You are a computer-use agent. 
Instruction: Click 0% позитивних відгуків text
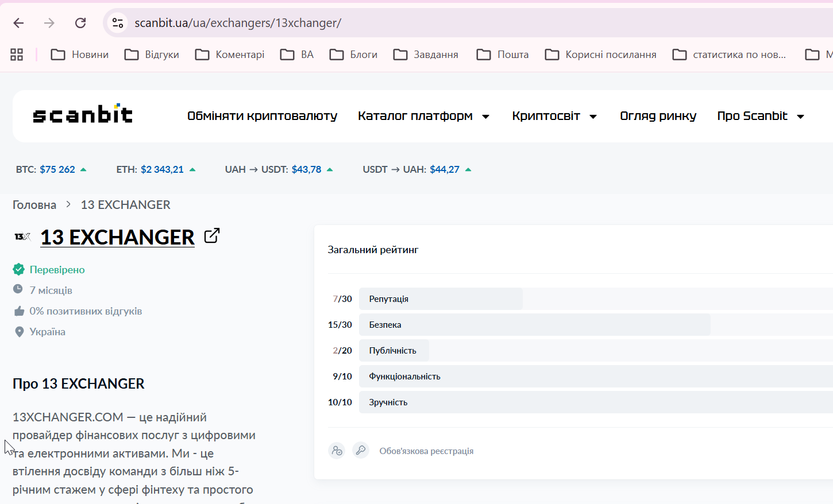(86, 311)
